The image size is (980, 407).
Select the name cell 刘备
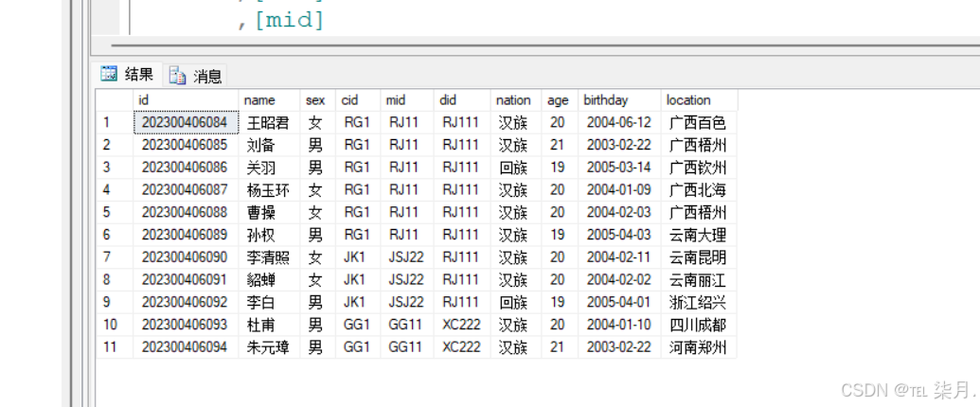tap(269, 145)
